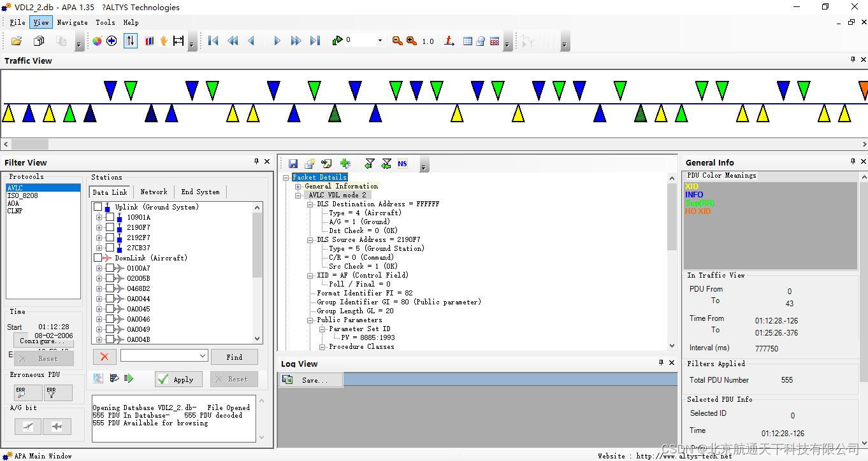Click the erroneous PDU search icon
This screenshot has height=461, width=868.
(x=28, y=393)
